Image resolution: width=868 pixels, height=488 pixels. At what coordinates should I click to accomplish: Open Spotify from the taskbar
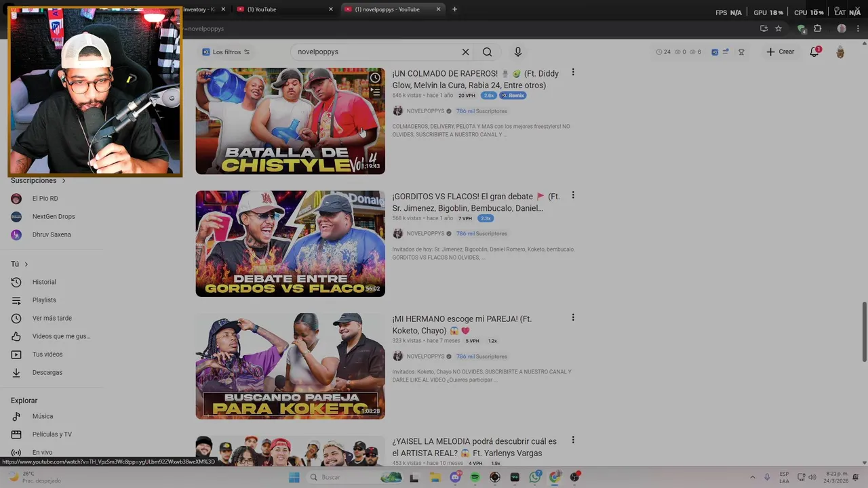pos(475,477)
